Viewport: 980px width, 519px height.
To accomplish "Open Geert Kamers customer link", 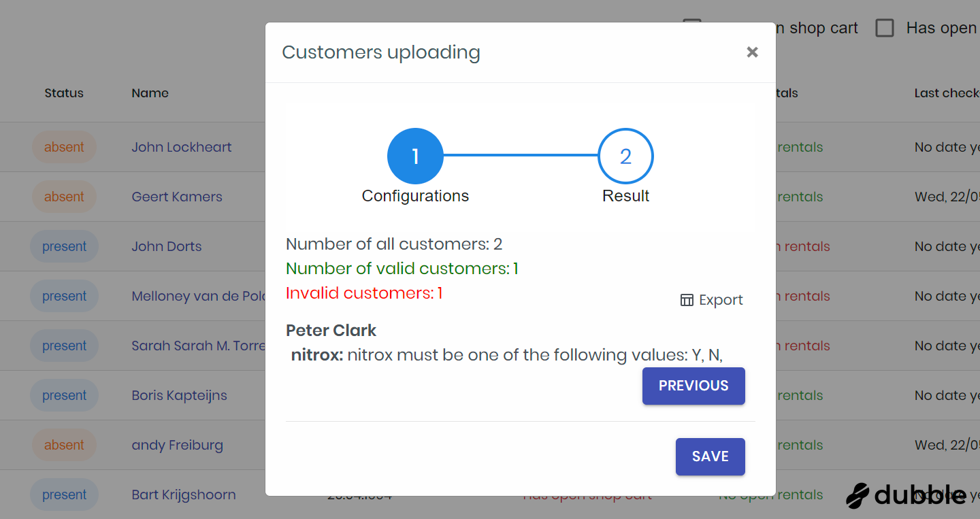I will click(x=177, y=197).
